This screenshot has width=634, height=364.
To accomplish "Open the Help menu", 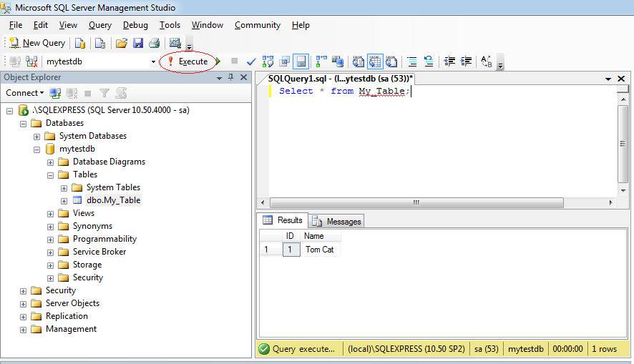I will point(301,25).
